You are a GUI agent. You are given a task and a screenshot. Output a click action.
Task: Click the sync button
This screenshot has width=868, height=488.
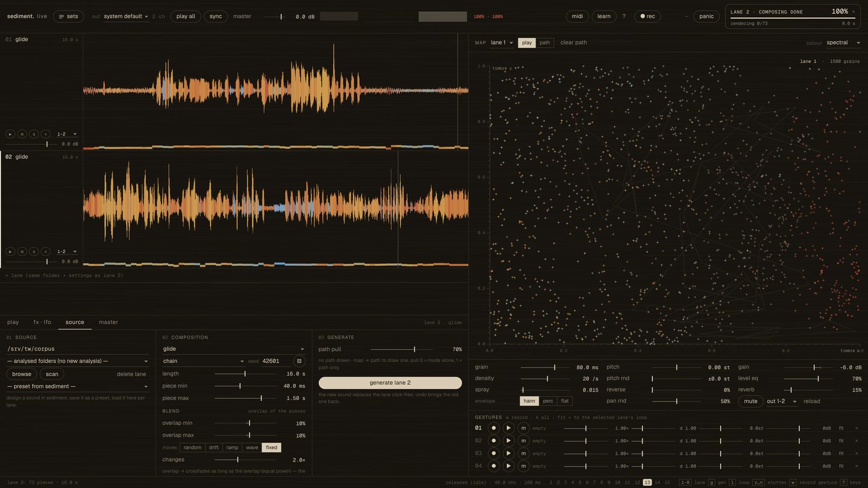(216, 16)
